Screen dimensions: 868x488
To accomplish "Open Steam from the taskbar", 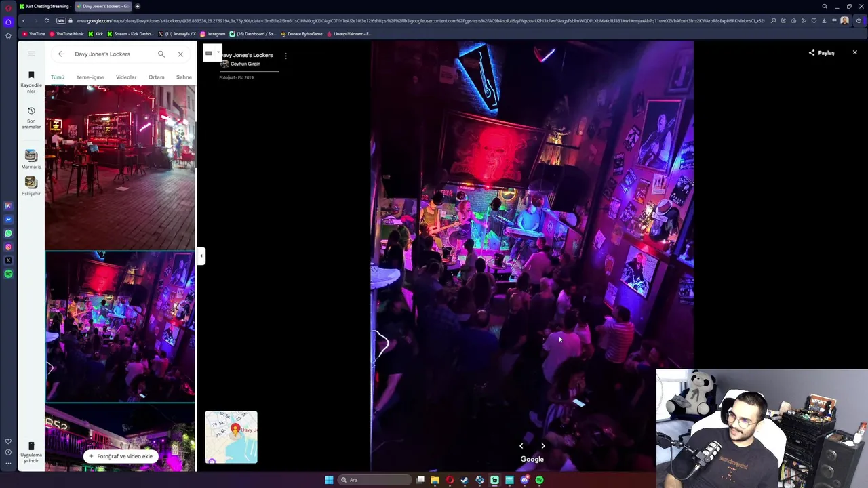I will 465,480.
